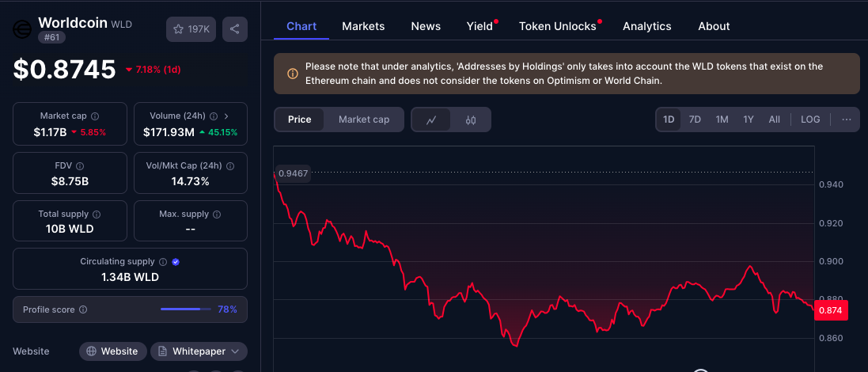Click the FDV info icon
The image size is (868, 372).
(80, 166)
